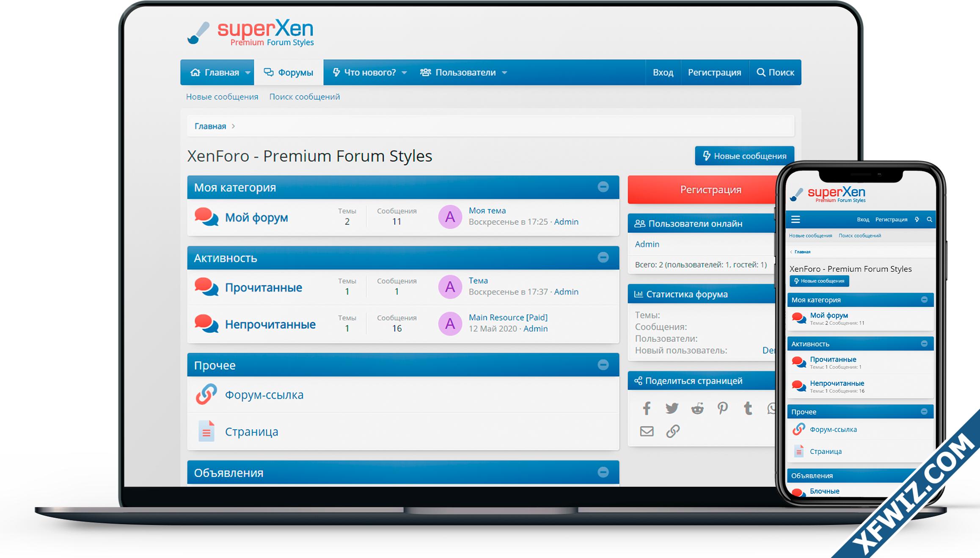Collapse the Объявления section

603,472
